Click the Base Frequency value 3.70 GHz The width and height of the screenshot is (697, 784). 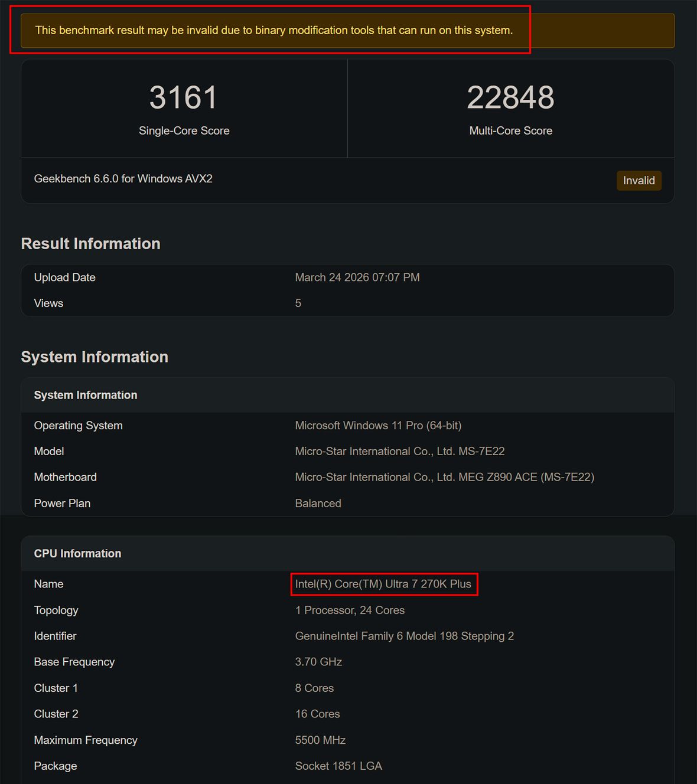[x=318, y=662]
